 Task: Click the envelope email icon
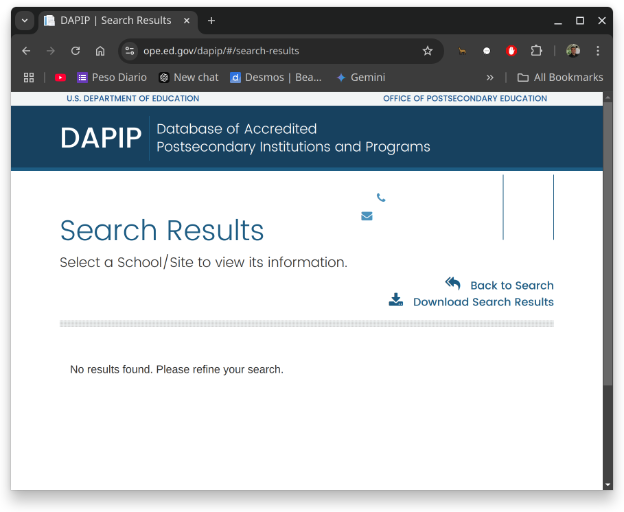tap(367, 216)
